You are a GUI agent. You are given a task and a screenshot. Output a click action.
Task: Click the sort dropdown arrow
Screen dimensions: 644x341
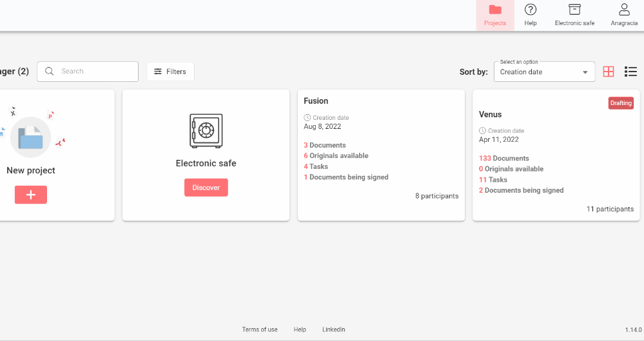585,72
